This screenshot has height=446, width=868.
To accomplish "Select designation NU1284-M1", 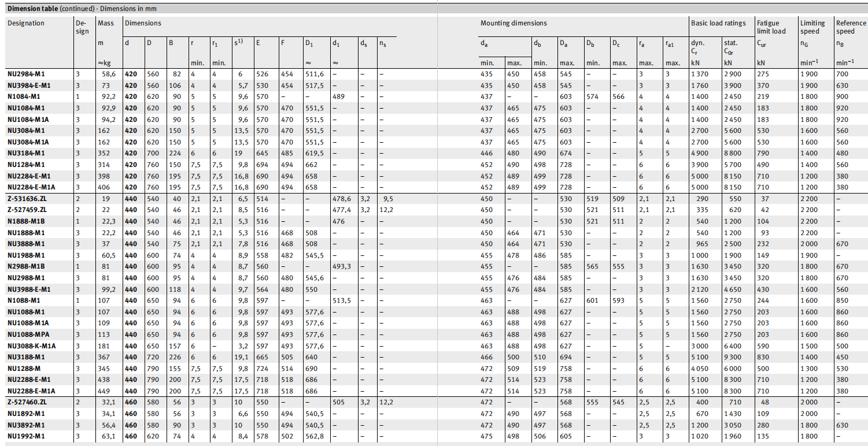I will pyautogui.click(x=25, y=165).
